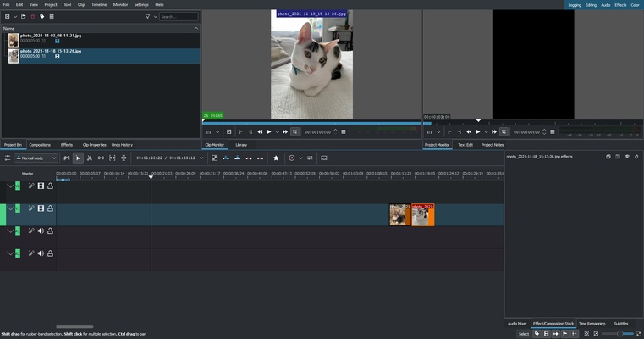Screen dimensions: 644x339
Task: Click the Select button in status bar
Action: tap(524, 334)
